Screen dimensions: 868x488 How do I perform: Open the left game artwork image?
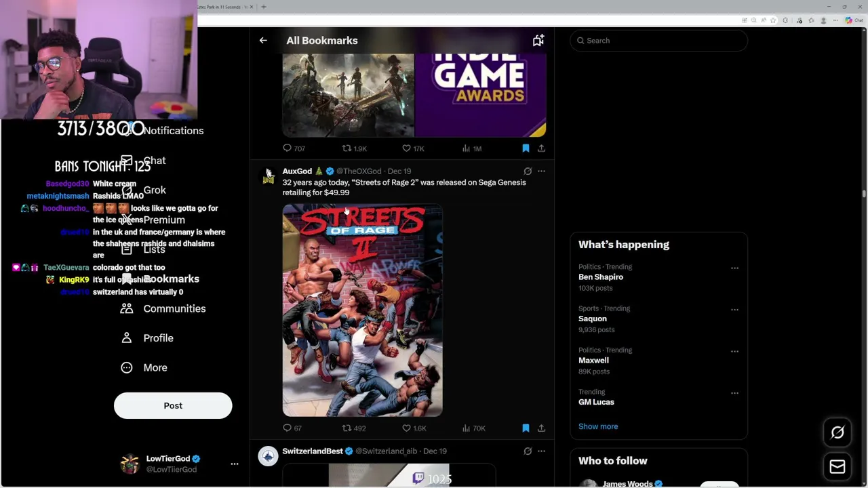point(348,96)
